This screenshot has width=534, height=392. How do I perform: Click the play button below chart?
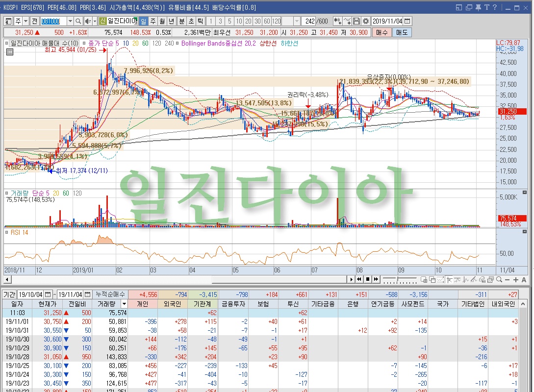pyautogui.click(x=352, y=279)
